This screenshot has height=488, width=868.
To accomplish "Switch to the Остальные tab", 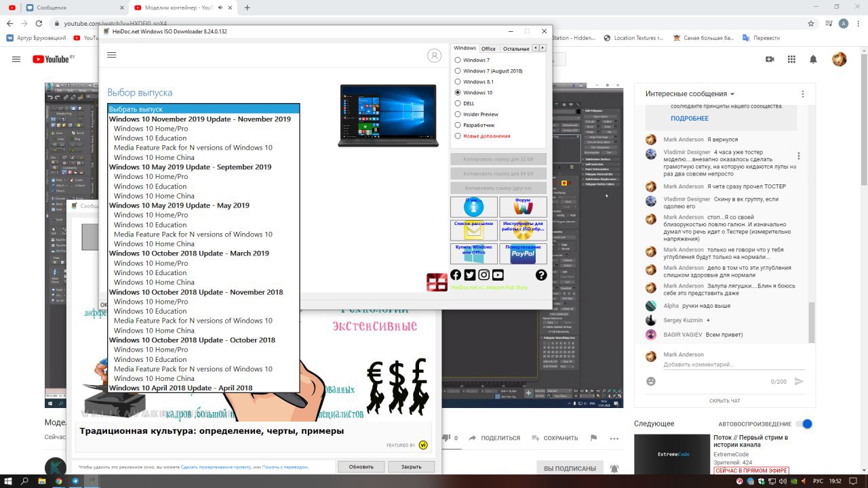I will 516,49.
